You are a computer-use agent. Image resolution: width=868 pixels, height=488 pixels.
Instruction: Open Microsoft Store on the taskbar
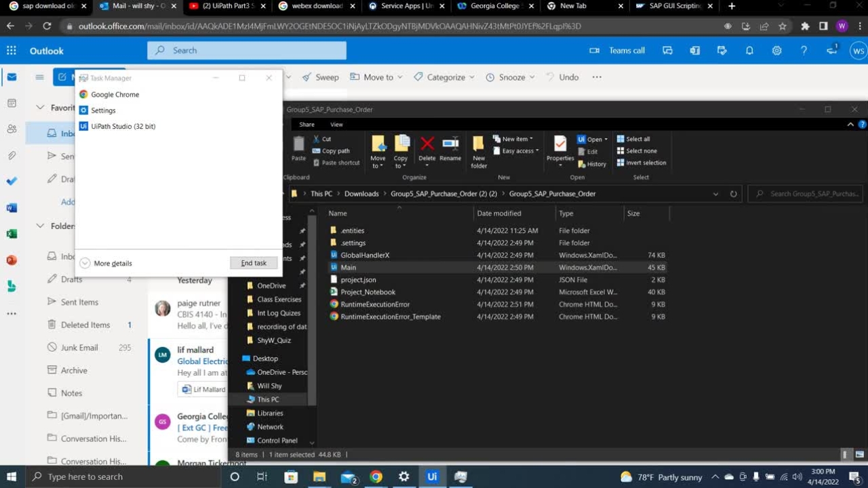click(x=291, y=476)
